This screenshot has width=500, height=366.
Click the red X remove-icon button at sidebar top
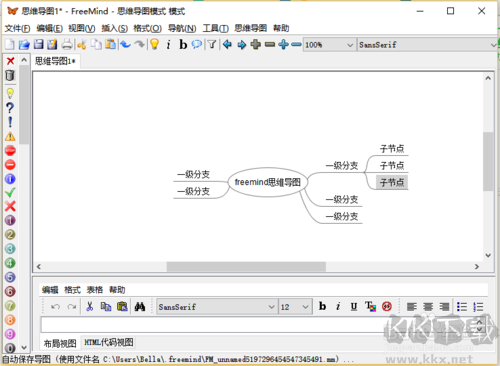[x=10, y=61]
